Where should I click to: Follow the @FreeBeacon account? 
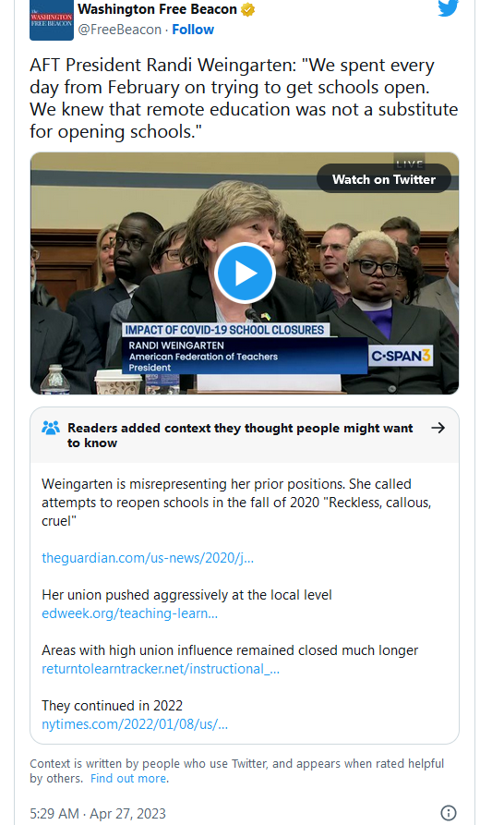[193, 30]
